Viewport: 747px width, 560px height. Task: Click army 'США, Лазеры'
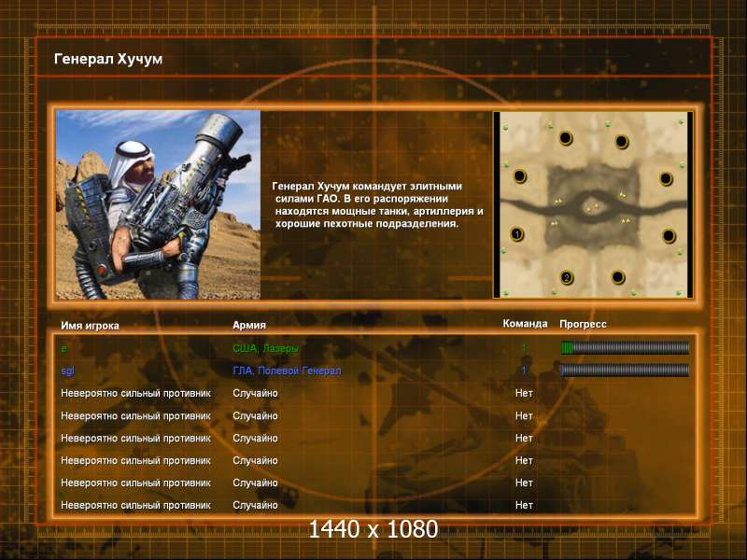(x=265, y=348)
